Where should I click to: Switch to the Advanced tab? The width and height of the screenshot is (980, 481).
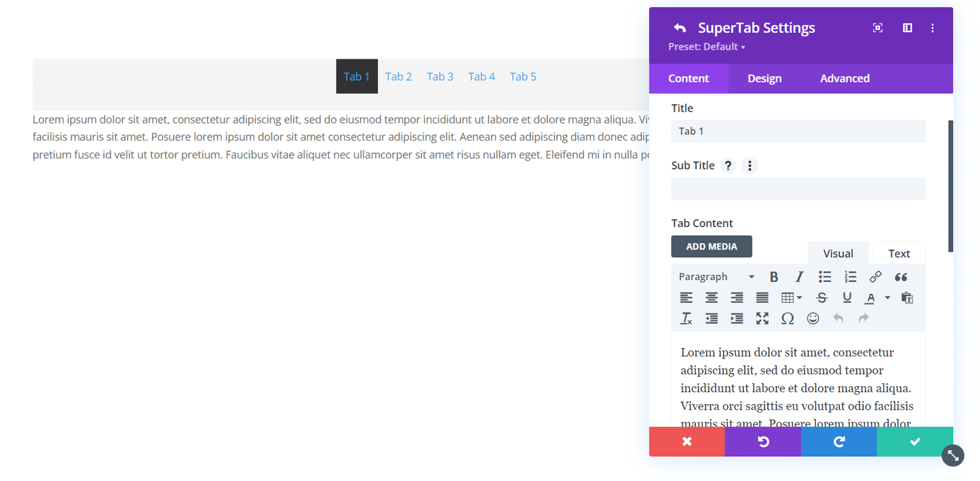(x=844, y=78)
